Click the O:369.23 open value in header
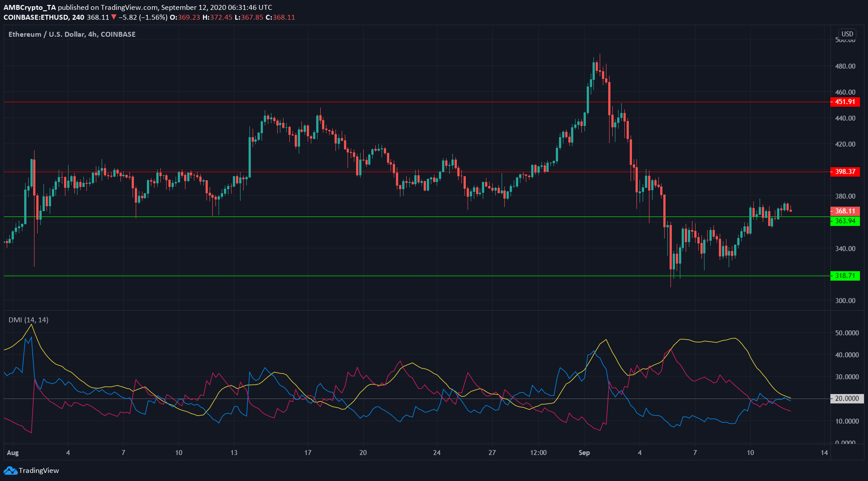 tap(184, 17)
